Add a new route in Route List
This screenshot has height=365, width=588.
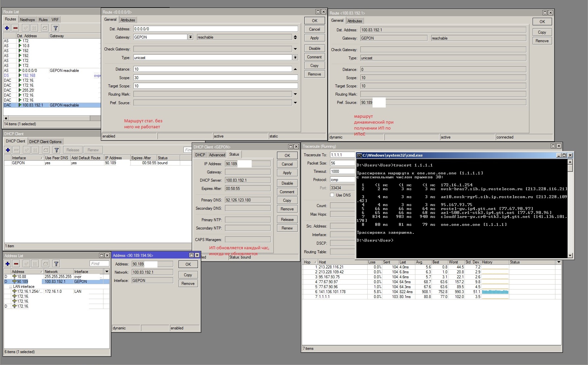tap(7, 28)
